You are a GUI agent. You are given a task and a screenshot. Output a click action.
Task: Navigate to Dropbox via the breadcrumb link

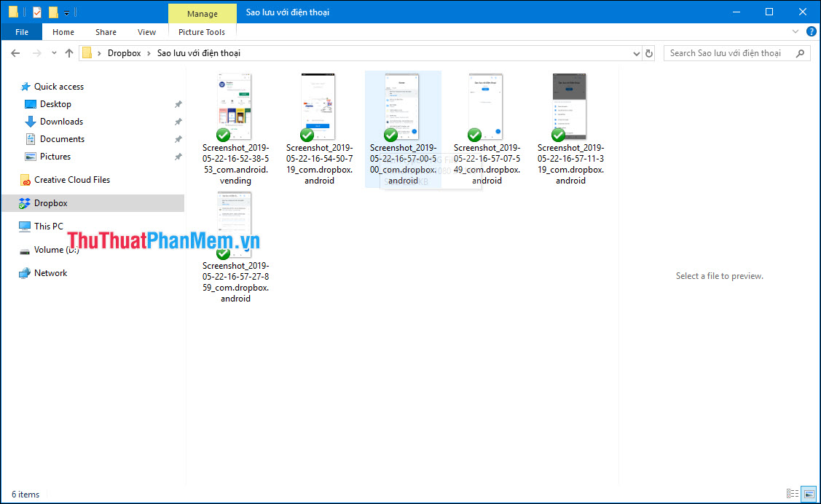pyautogui.click(x=124, y=52)
